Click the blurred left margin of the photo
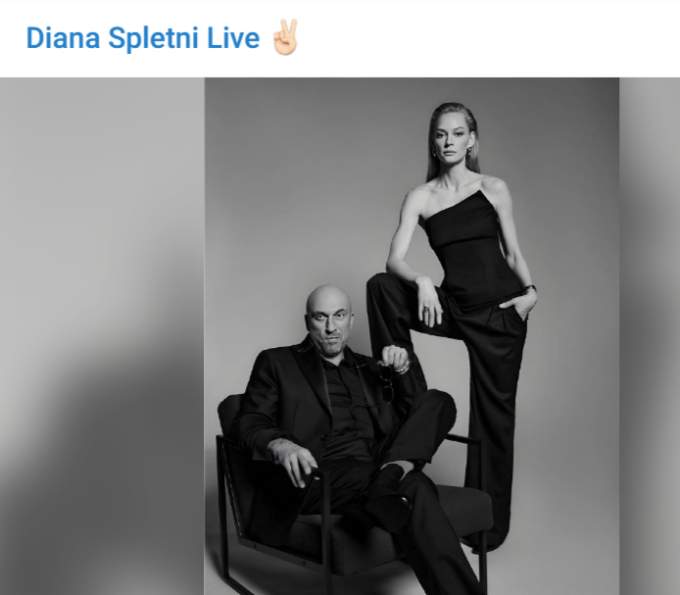This screenshot has height=595, width=680. click(102, 336)
